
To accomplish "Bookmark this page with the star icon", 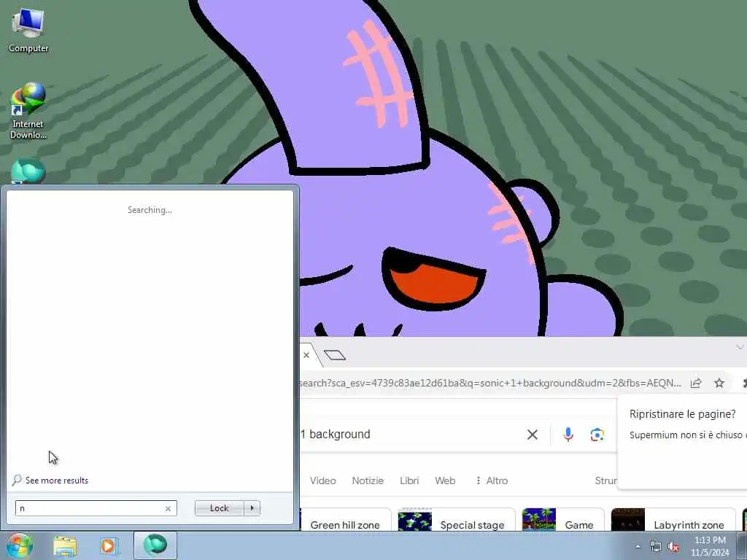I will coord(719,384).
